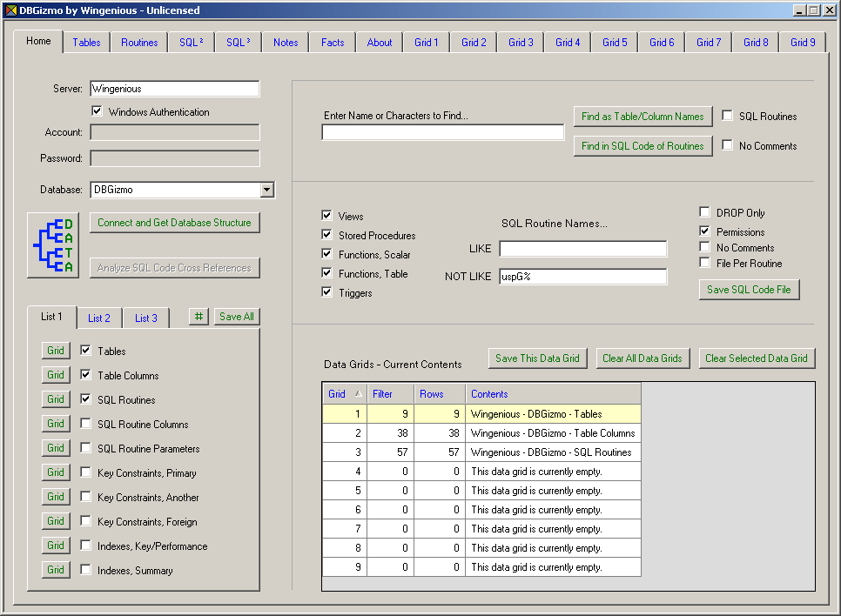The width and height of the screenshot is (841, 616).
Task: Open the Routines tab
Action: [139, 43]
